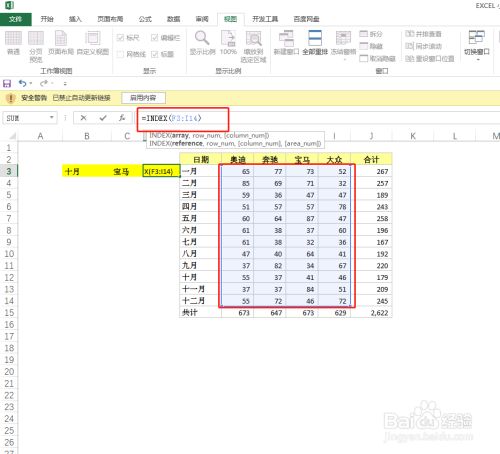The width and height of the screenshot is (500, 454).
Task: Click Reset Window Position (重设窗口位置)
Action: click(430, 59)
